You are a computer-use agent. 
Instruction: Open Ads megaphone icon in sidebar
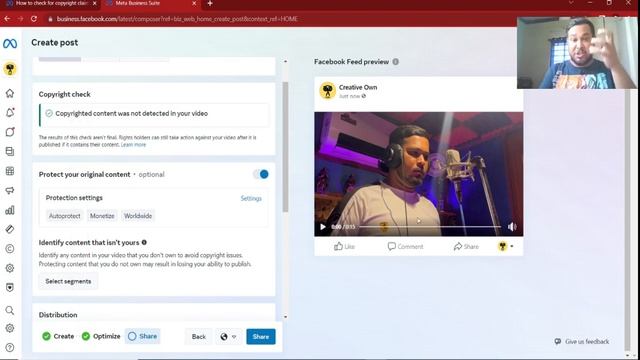point(10,191)
